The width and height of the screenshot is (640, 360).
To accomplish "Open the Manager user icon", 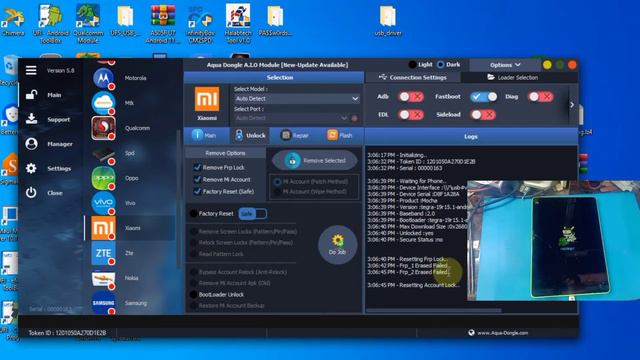I will [x=31, y=144].
